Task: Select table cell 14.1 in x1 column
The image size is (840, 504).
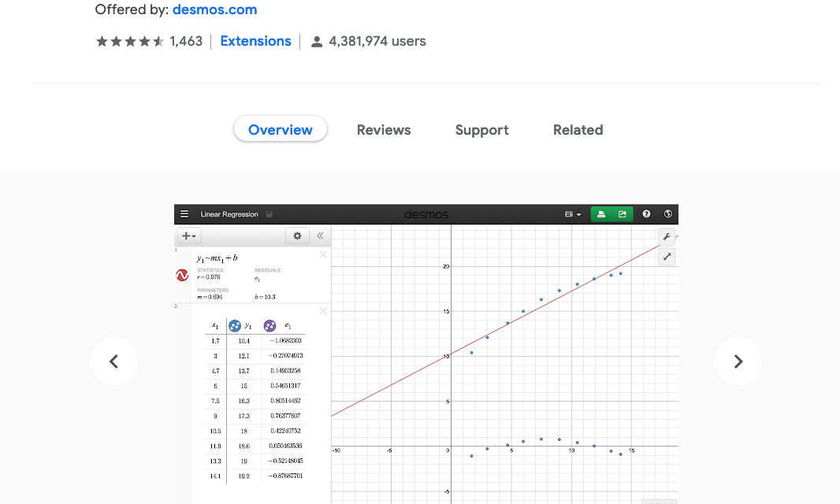Action: (x=215, y=476)
